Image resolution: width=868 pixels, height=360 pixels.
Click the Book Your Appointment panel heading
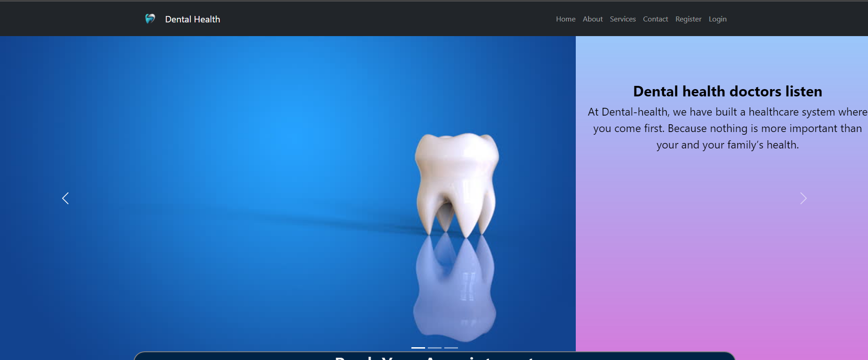coord(434,357)
